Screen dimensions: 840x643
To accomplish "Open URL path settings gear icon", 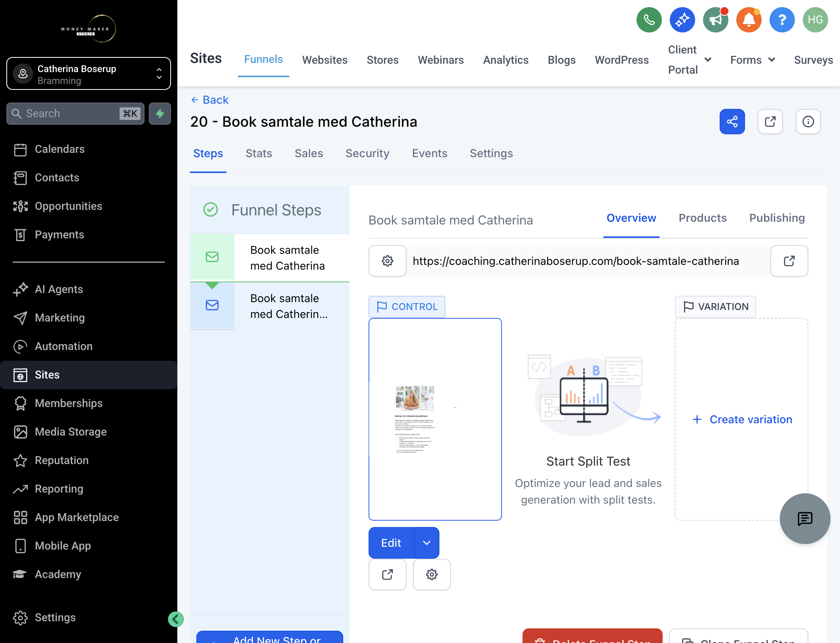I will (387, 261).
